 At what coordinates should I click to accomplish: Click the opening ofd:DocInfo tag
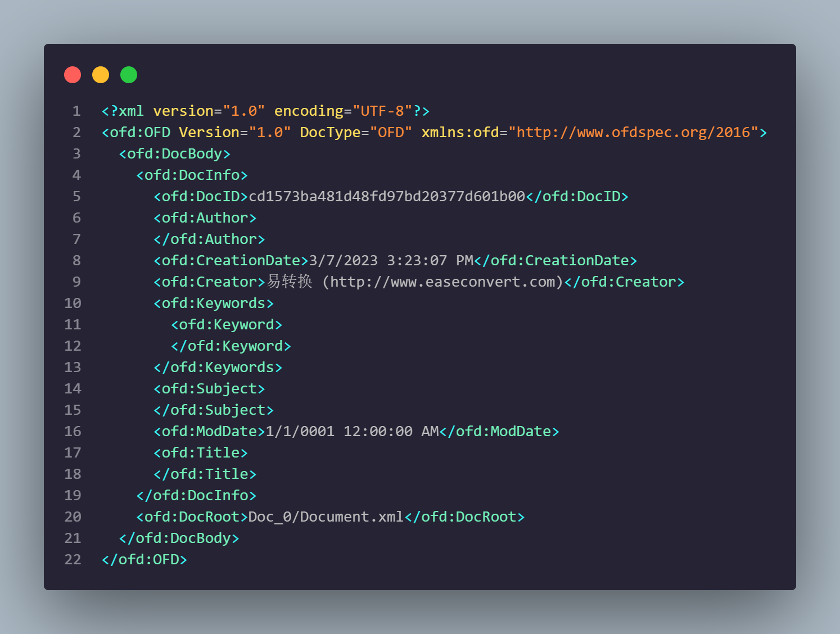[192, 175]
